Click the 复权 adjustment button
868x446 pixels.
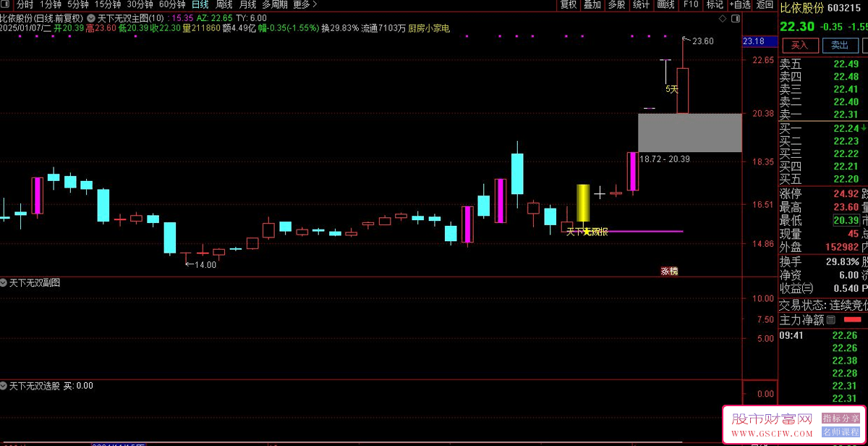[x=569, y=4]
